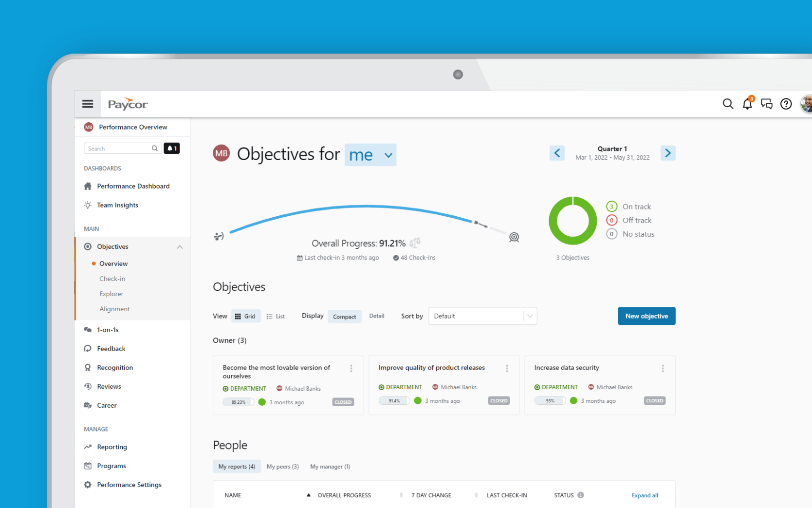Open the help question mark icon

(786, 104)
